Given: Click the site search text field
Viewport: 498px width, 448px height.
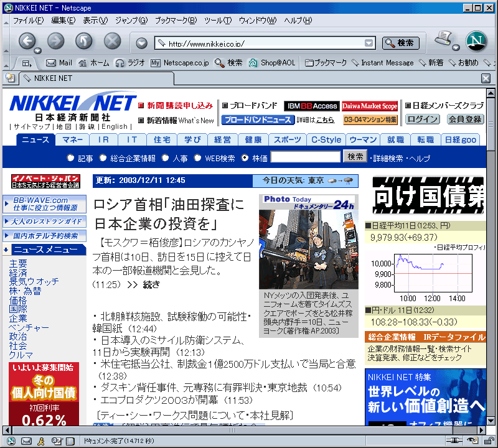Looking at the screenshot, I should 306,157.
